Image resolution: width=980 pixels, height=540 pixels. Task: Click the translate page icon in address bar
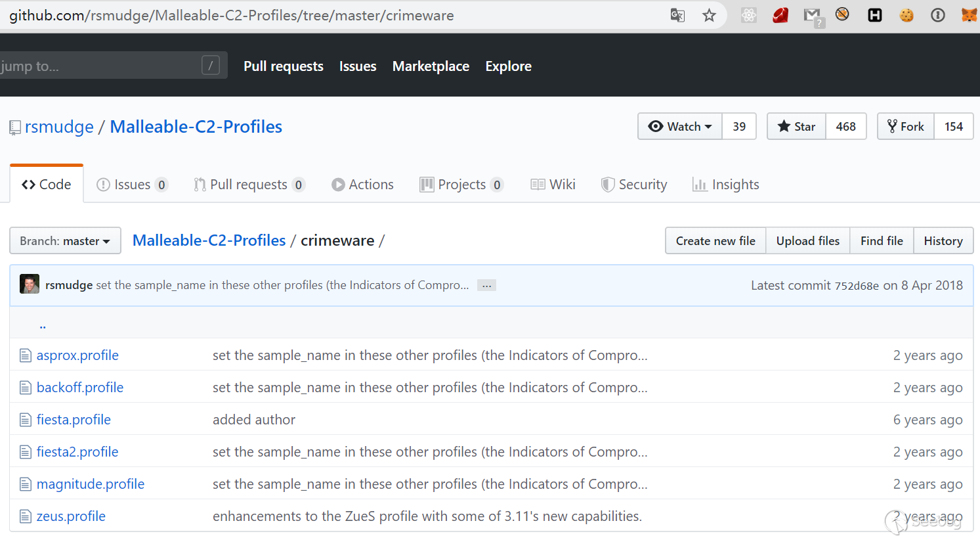[x=677, y=15]
